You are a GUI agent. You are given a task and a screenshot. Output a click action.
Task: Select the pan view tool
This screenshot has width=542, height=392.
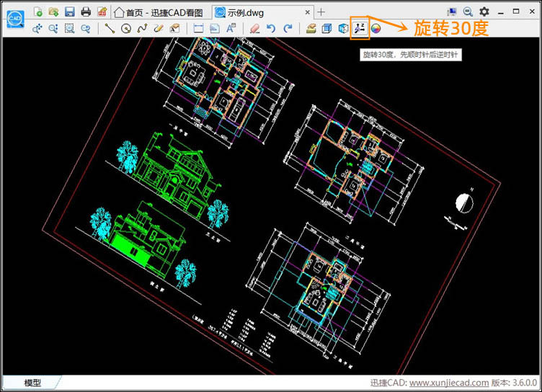pyautogui.click(x=37, y=28)
